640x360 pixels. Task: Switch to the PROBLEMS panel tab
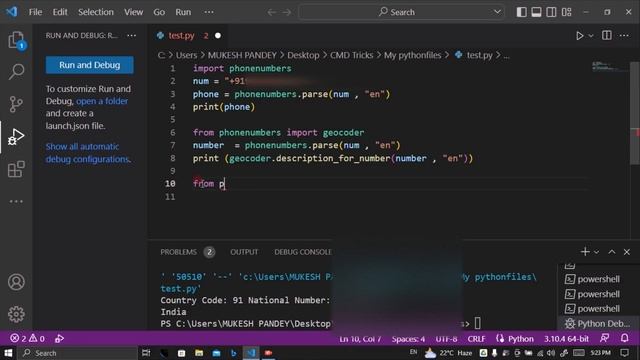178,252
